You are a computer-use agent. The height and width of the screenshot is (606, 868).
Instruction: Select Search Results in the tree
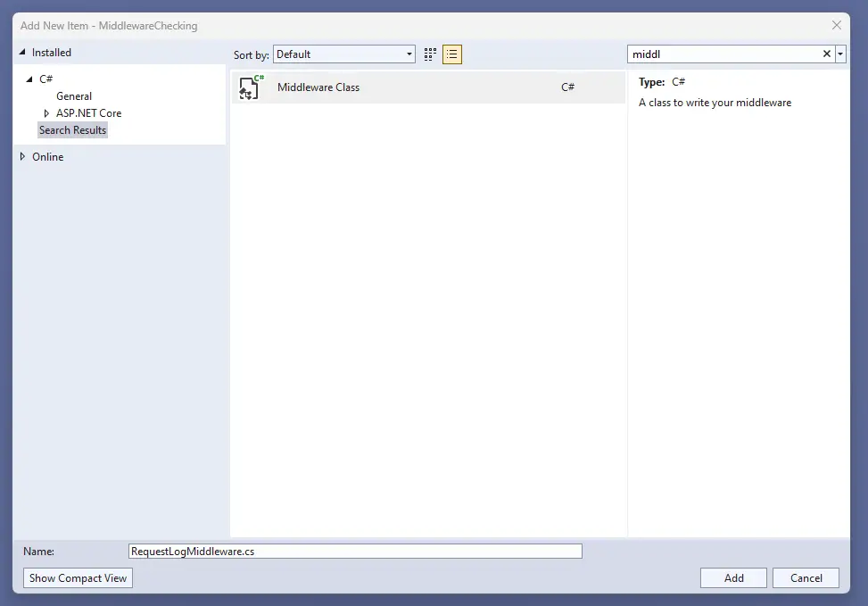click(x=72, y=129)
